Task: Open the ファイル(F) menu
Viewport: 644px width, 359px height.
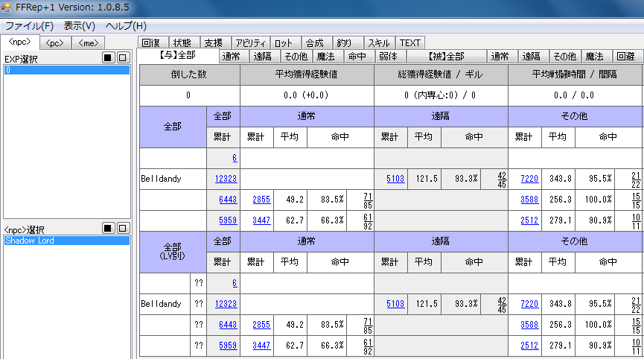Action: click(x=29, y=25)
